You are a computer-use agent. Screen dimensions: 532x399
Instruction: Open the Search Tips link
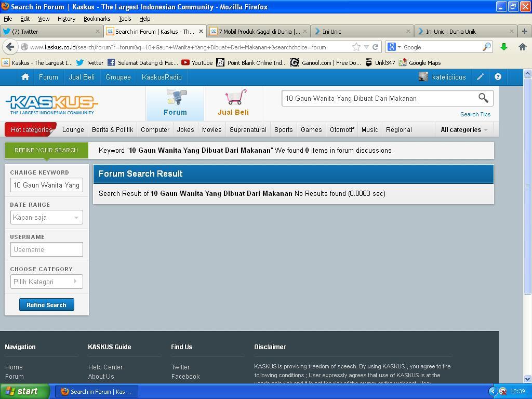tap(475, 114)
